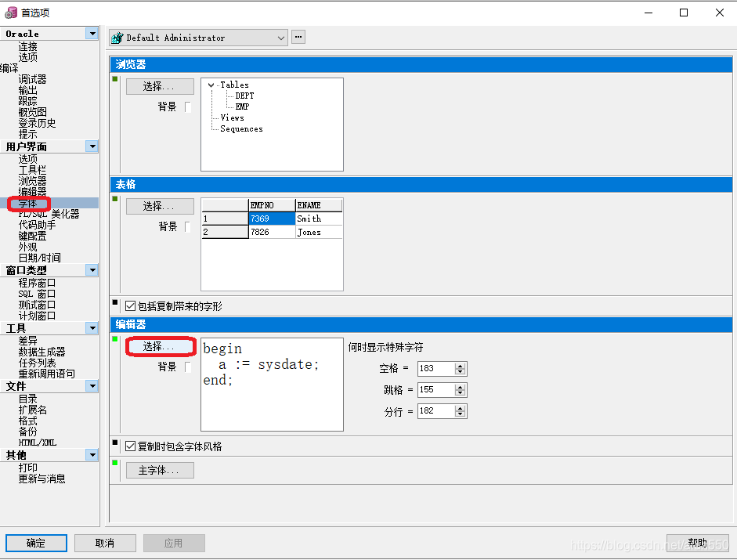Image resolution: width=737 pixels, height=560 pixels.
Task: Select PL/SQL 美化器 in the sidebar
Action: [x=49, y=214]
